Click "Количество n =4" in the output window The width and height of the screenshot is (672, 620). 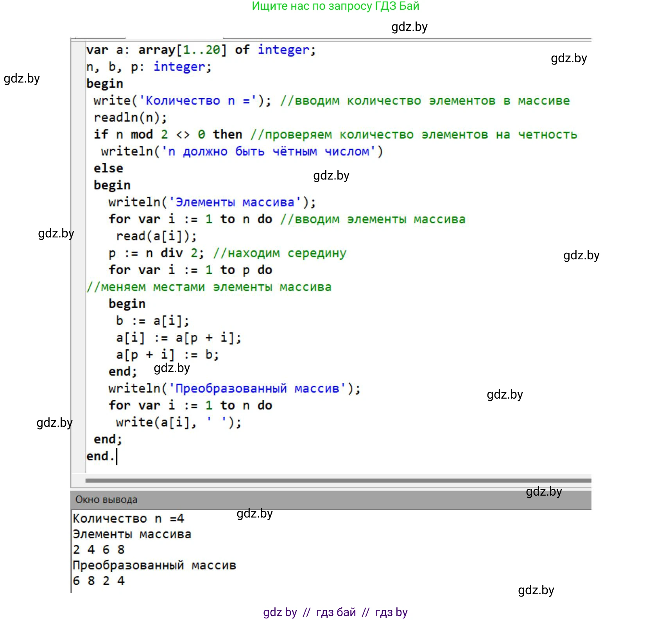[128, 519]
